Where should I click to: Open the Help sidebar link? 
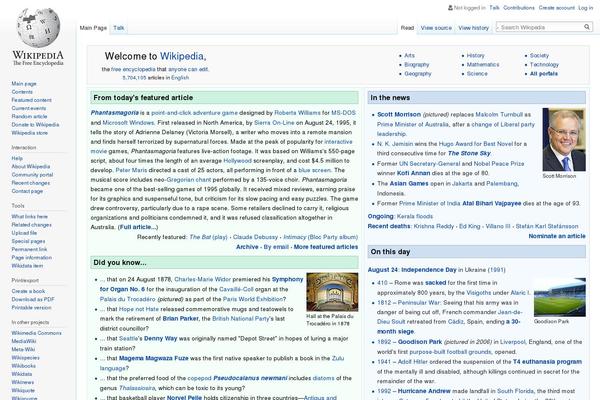pos(17,158)
